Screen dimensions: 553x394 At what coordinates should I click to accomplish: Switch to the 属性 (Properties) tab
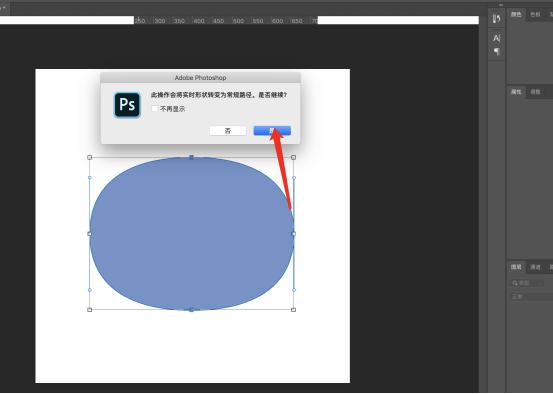click(516, 92)
